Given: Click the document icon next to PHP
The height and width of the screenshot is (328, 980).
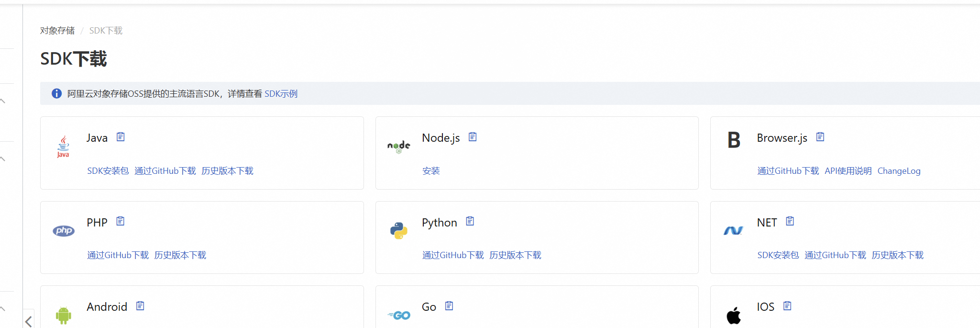Looking at the screenshot, I should 121,221.
